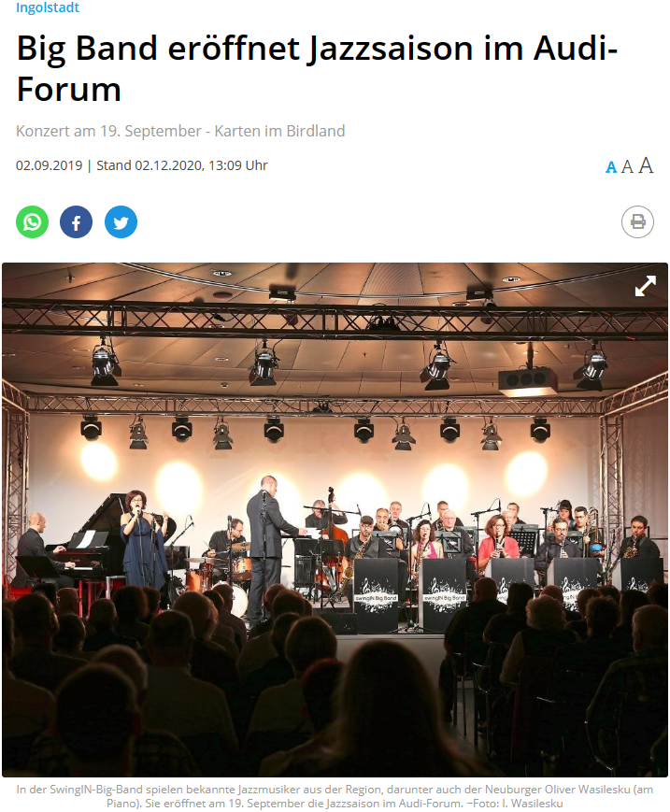Click the Stand 02.12.2020 update timestamp

point(181,165)
